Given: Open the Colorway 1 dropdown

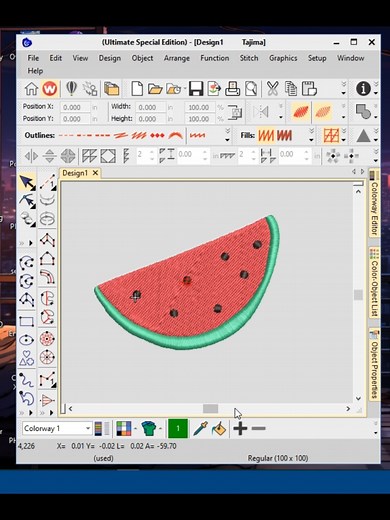Looking at the screenshot, I should (x=88, y=428).
